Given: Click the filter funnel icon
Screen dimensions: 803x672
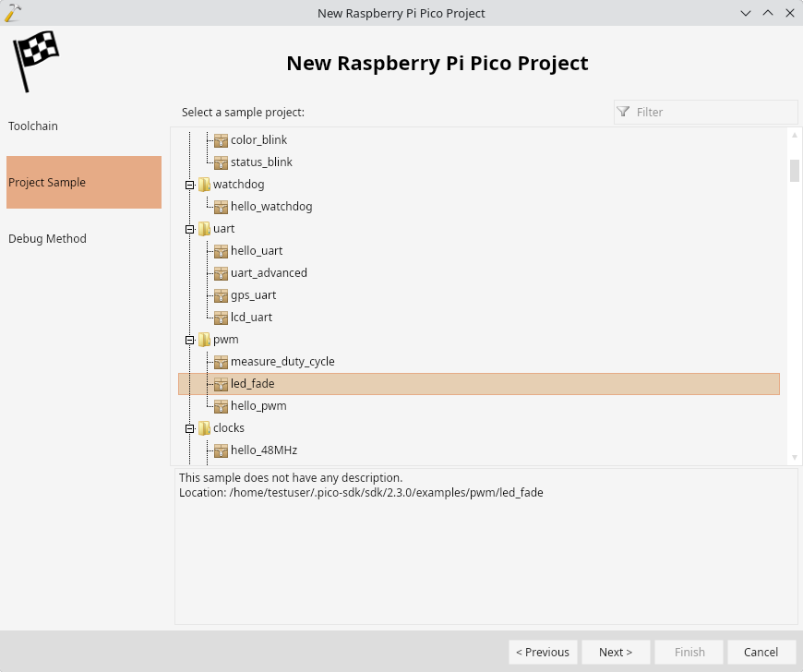Looking at the screenshot, I should [x=623, y=112].
